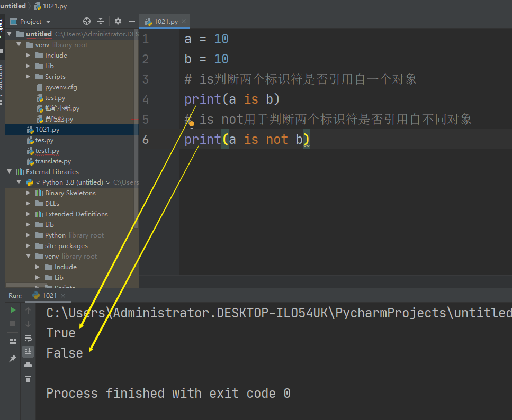The image size is (512, 420).
Task: Toggle Scroll to End in the console
Action: pos(28,351)
